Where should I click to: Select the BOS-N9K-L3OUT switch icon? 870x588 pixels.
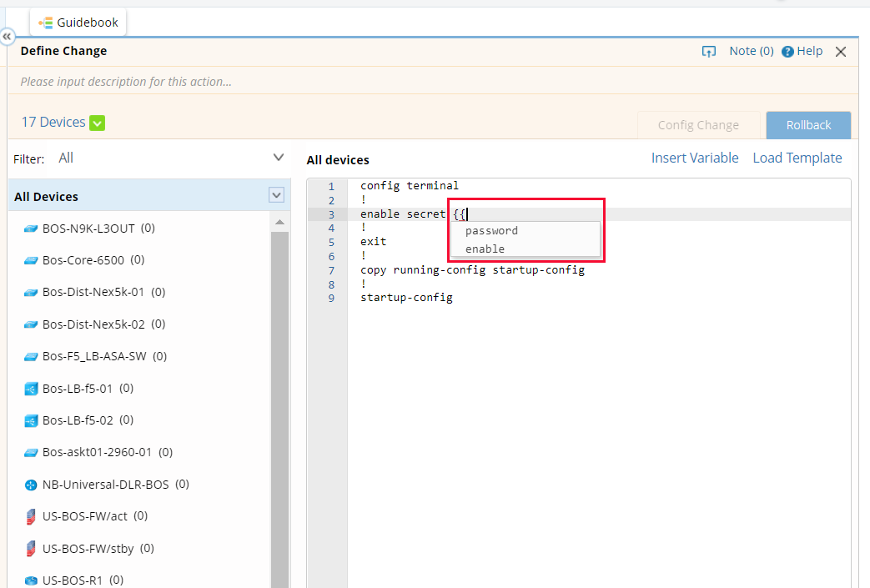29,228
